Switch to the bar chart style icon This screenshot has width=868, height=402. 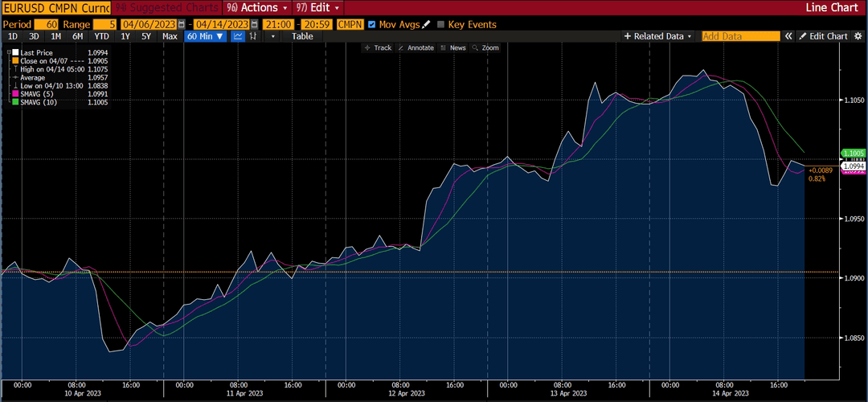pos(253,36)
